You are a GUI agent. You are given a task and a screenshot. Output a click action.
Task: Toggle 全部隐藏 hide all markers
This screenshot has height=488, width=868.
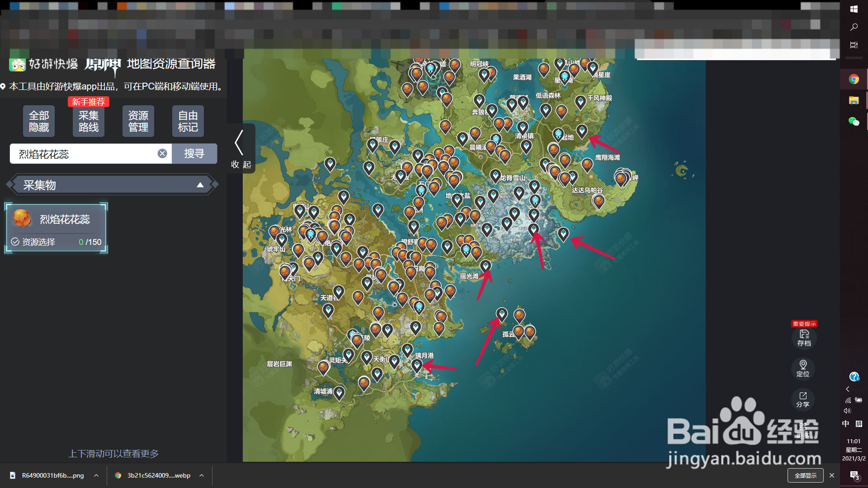point(39,121)
